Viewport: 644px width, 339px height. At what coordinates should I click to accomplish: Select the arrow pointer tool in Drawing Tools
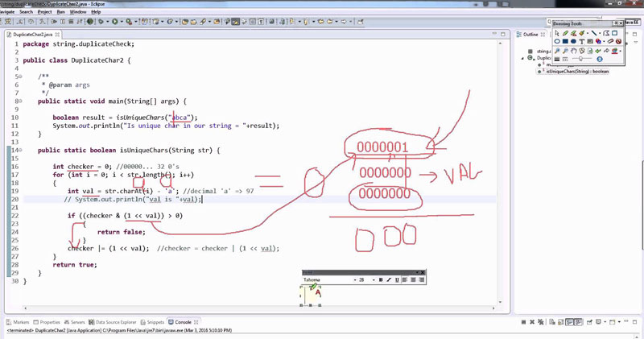point(557,33)
